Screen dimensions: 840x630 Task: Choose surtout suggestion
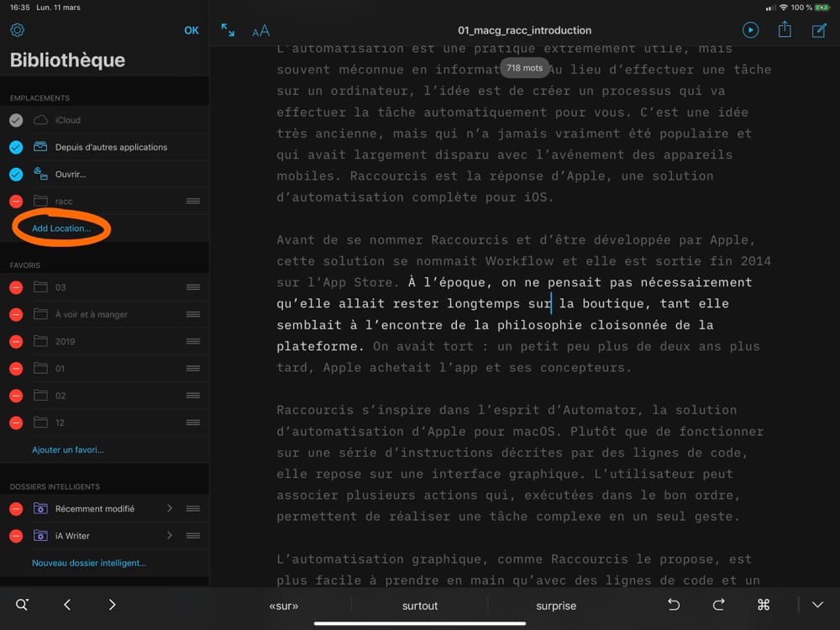pos(420,606)
